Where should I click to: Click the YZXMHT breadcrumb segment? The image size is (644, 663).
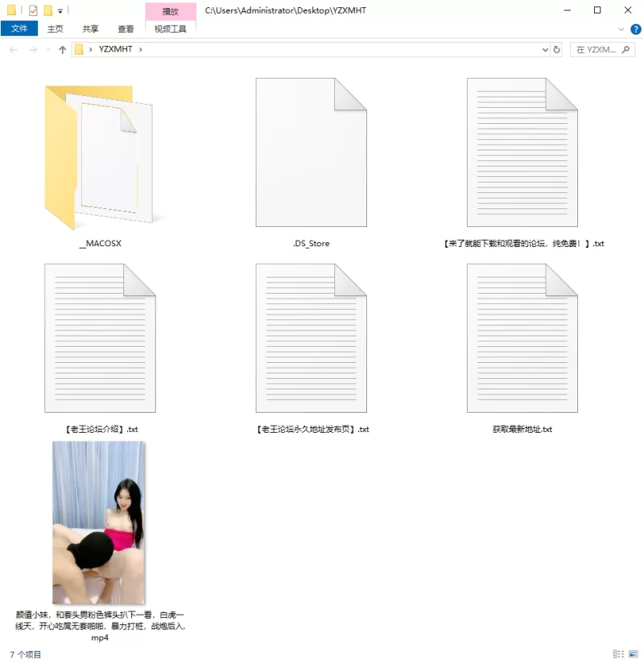tap(115, 49)
